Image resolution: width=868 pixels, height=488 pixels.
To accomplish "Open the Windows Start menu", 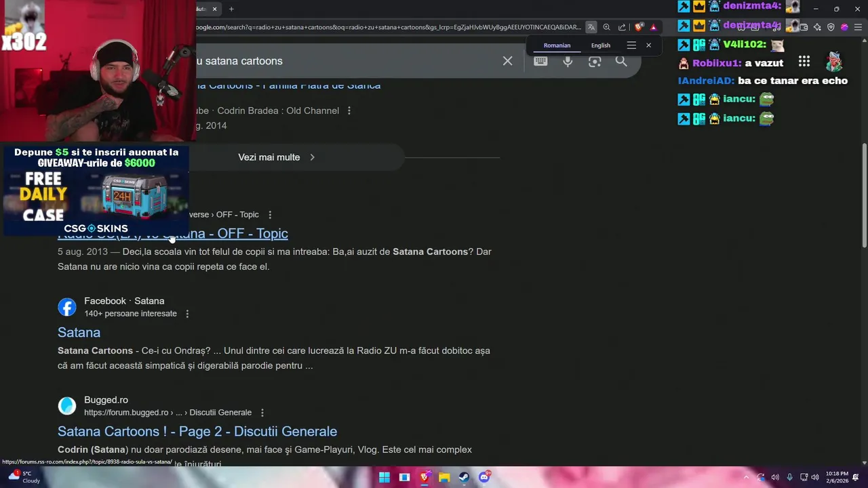I will point(384,477).
